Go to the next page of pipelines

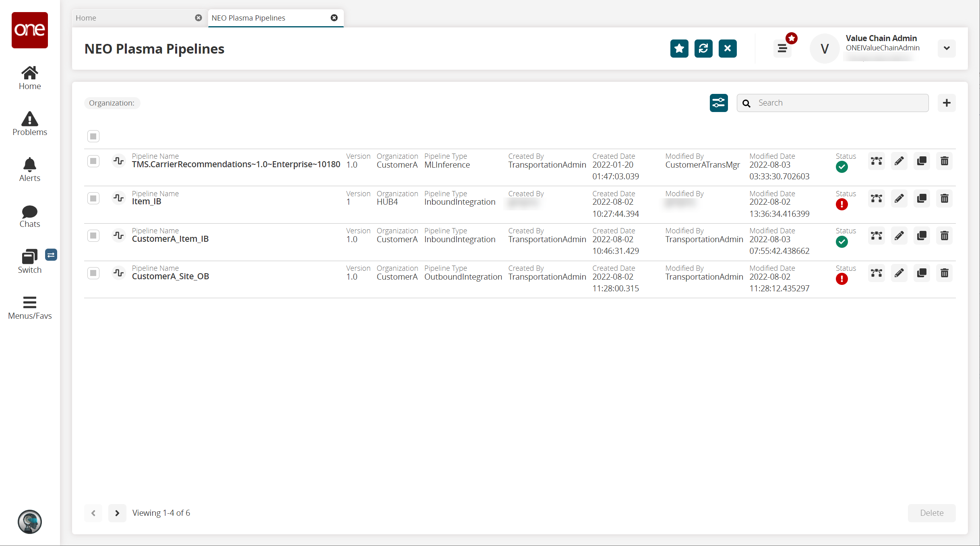(117, 513)
